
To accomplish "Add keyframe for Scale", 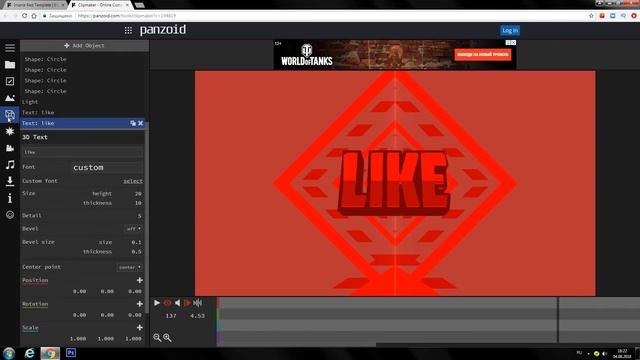I will coord(140,328).
